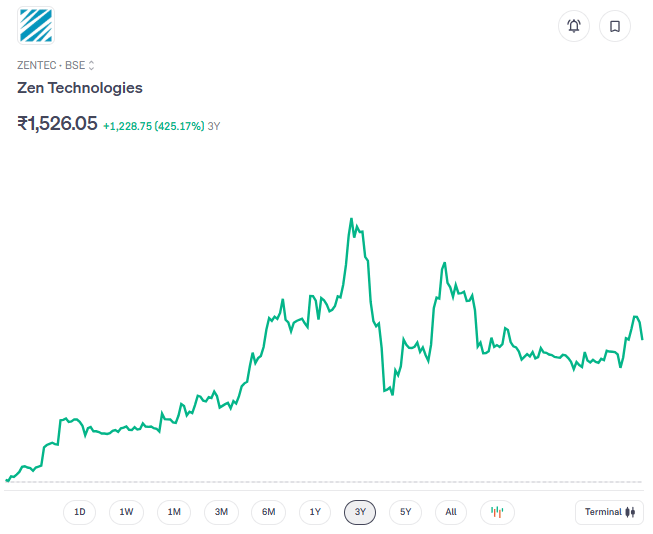
Task: Show the 3M price chart
Action: [x=221, y=512]
